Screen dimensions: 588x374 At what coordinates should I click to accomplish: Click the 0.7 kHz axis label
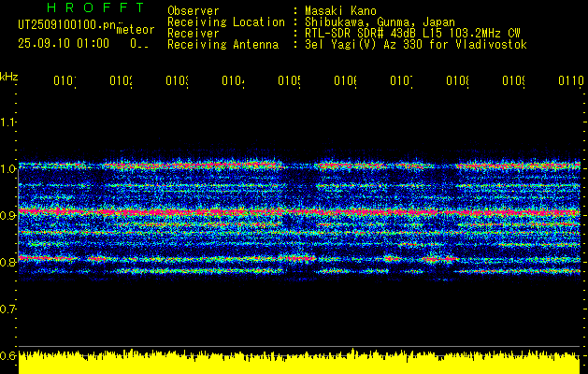tap(7, 309)
